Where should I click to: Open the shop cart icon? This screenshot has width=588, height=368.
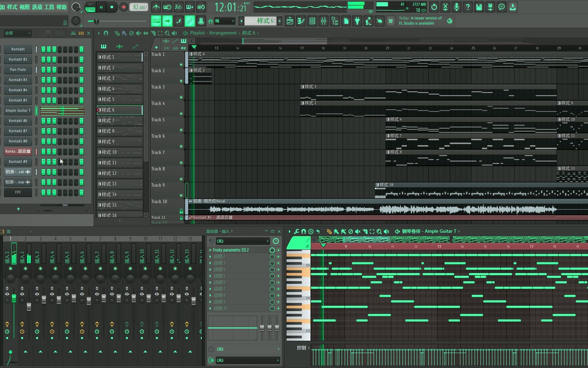tap(391, 21)
